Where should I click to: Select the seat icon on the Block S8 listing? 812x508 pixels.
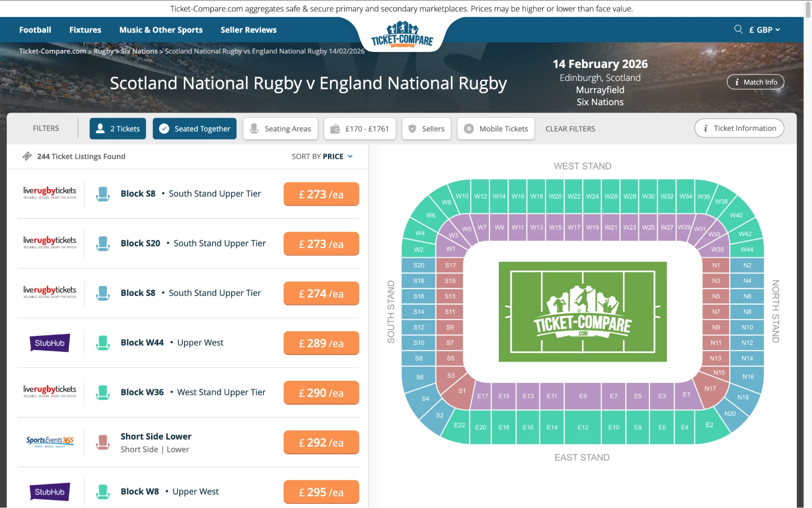[x=103, y=194]
